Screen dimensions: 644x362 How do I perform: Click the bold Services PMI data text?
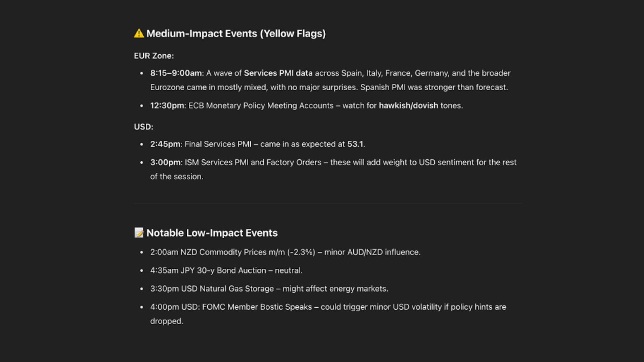tap(278, 73)
